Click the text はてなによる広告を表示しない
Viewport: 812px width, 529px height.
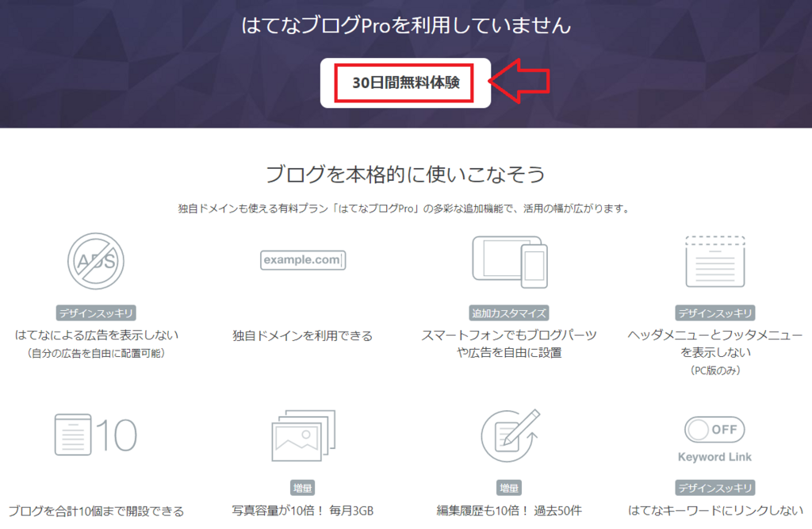pos(96,335)
